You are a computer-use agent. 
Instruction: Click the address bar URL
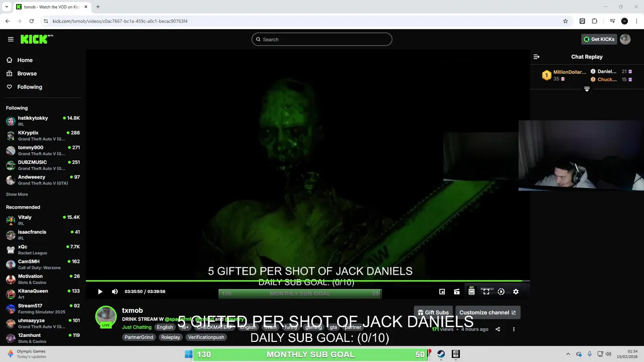(120, 21)
